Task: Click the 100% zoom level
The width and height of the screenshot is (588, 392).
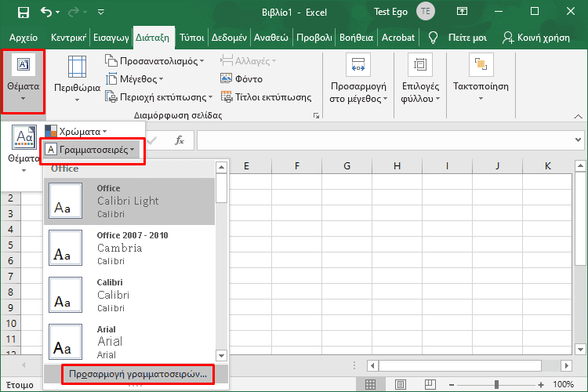Action: pos(563,384)
